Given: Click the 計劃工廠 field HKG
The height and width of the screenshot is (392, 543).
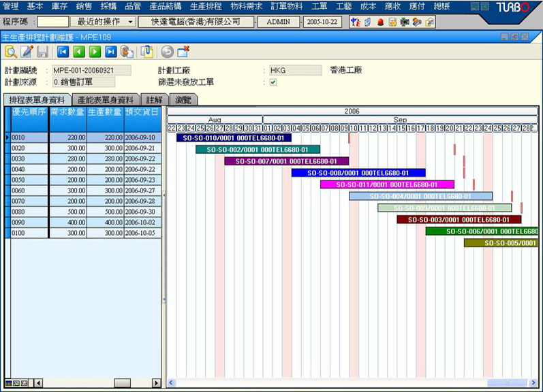Looking at the screenshot, I should (296, 70).
